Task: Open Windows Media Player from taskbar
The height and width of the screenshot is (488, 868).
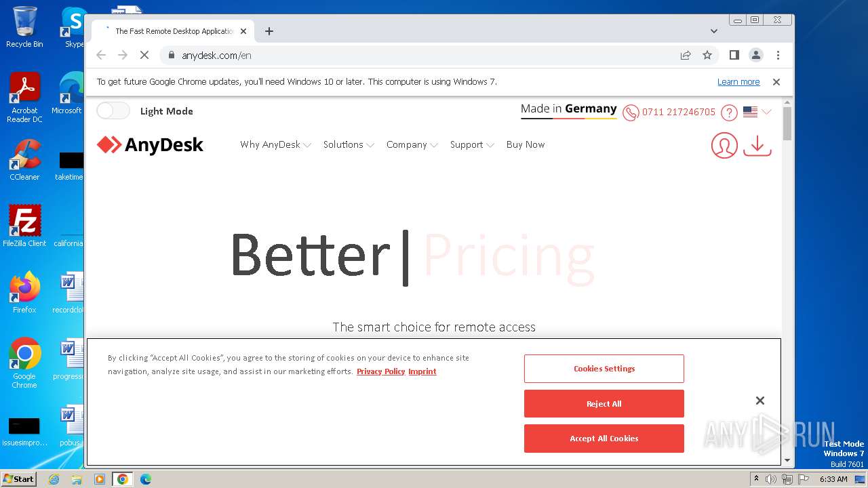Action: pyautogui.click(x=100, y=479)
